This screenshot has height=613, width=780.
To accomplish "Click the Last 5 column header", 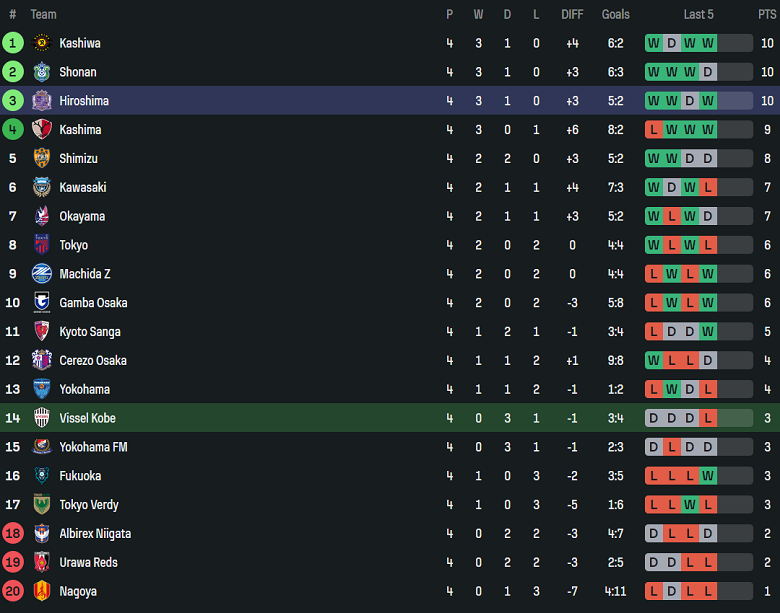I will [x=698, y=14].
